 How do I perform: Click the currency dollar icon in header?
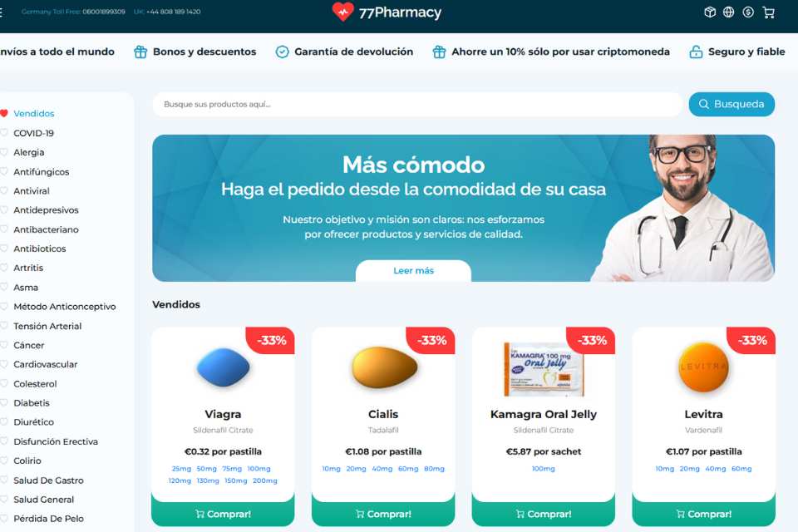[748, 12]
